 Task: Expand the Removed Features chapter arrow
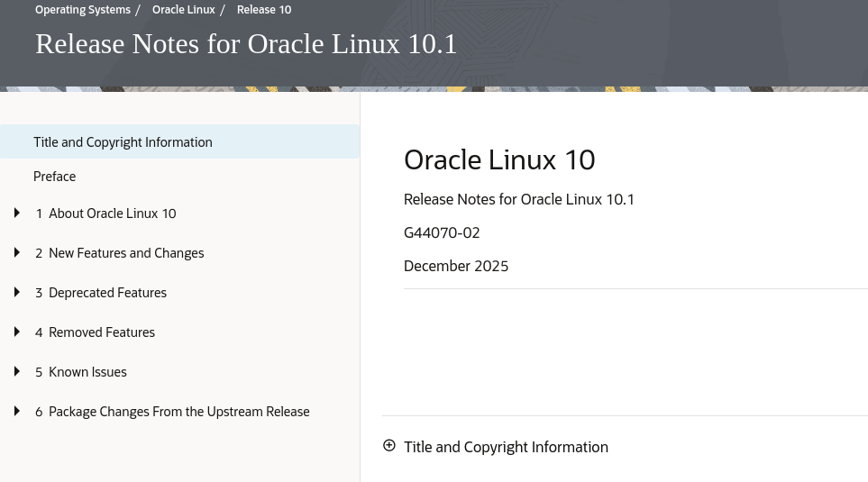tap(16, 332)
